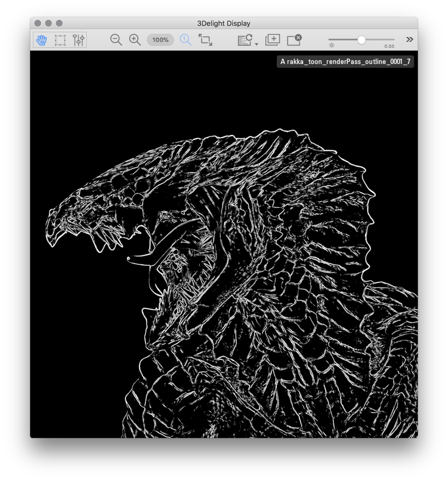
Task: Reset zoom to 1:1 magnifier
Action: 185,40
